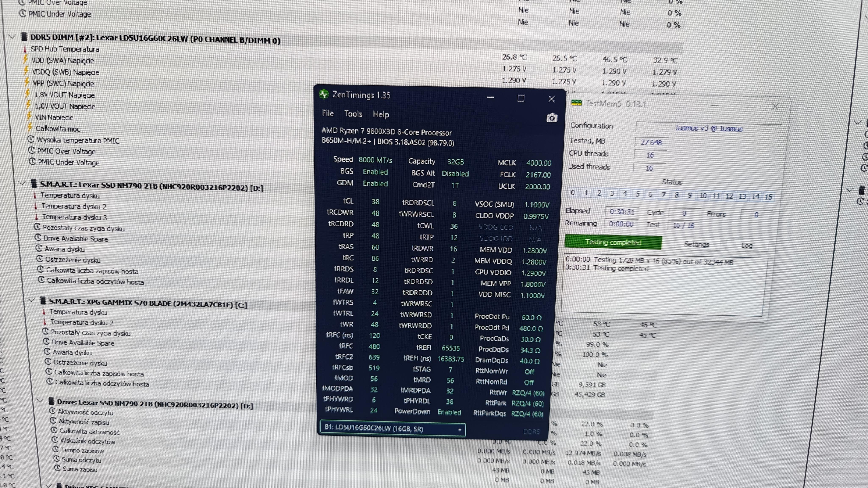
Task: Select thread status box 15 in TestMem5
Action: [x=768, y=197]
